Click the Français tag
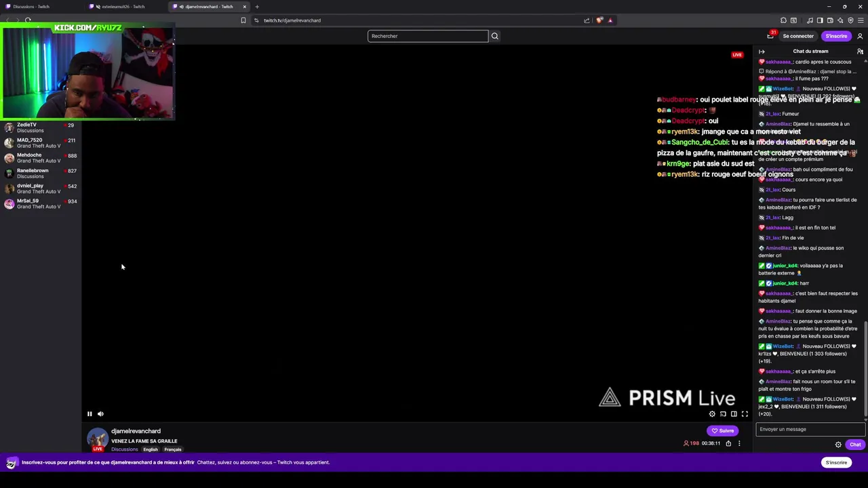The width and height of the screenshot is (868, 488). 173,449
